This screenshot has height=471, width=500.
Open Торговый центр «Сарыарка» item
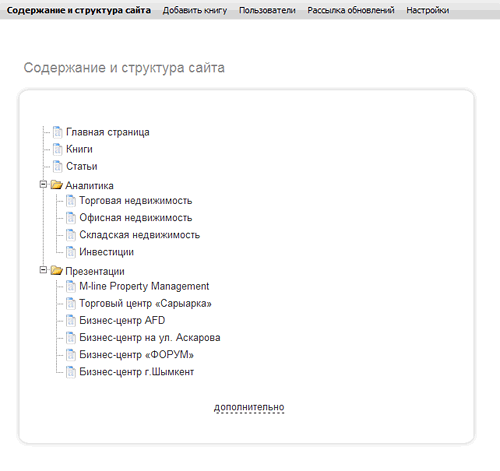click(x=145, y=304)
